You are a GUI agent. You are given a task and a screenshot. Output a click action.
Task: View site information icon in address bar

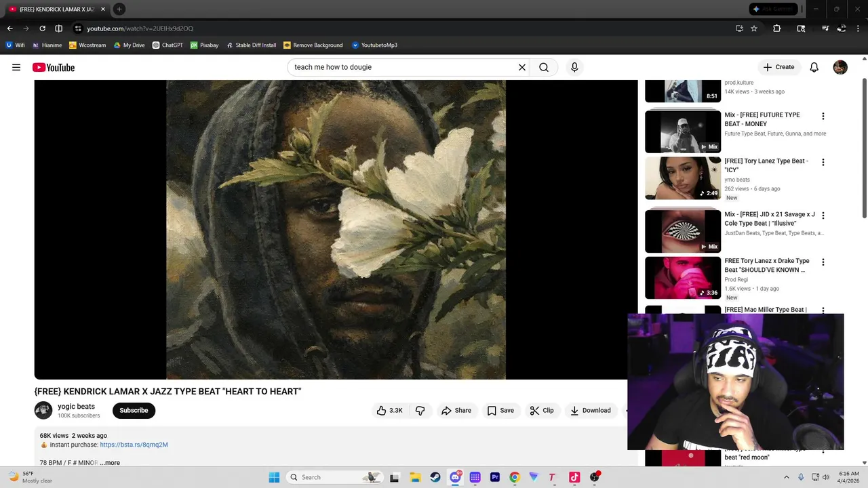78,28
